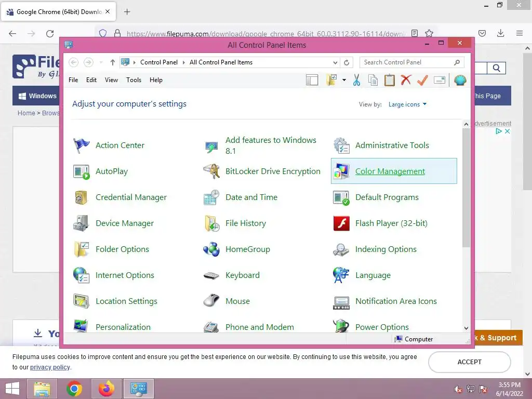Click the Color Management link
Screen dimensions: 532x399
pos(390,171)
